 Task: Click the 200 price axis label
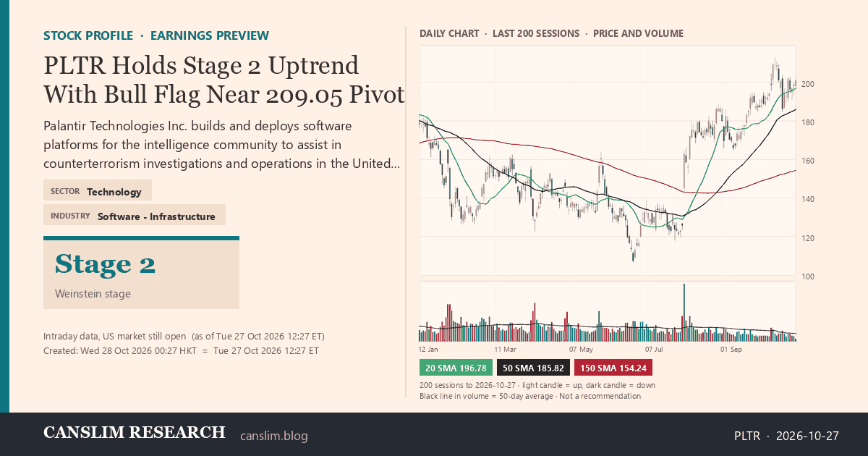click(x=807, y=84)
